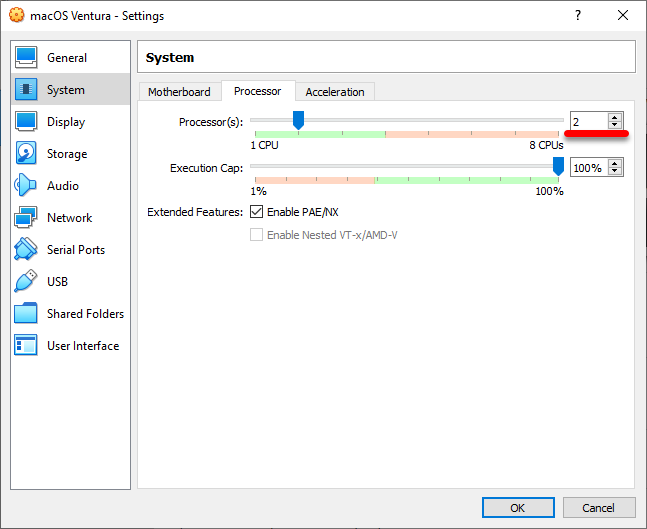This screenshot has width=647, height=529.
Task: Select the Shared Folders category label
Action: coord(85,314)
